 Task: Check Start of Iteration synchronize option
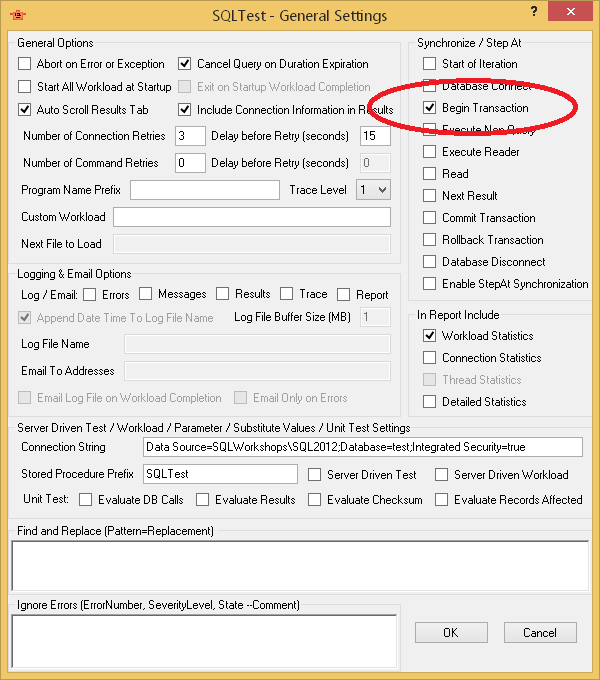430,64
